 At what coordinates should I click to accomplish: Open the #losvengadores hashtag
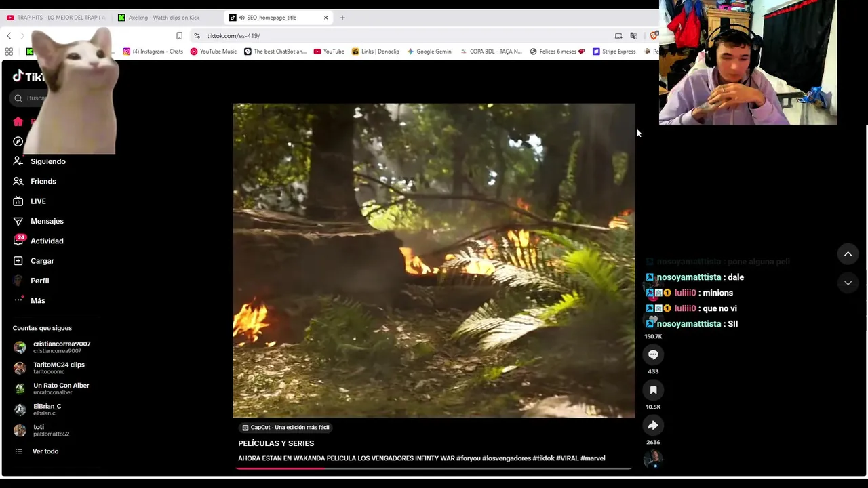(507, 458)
